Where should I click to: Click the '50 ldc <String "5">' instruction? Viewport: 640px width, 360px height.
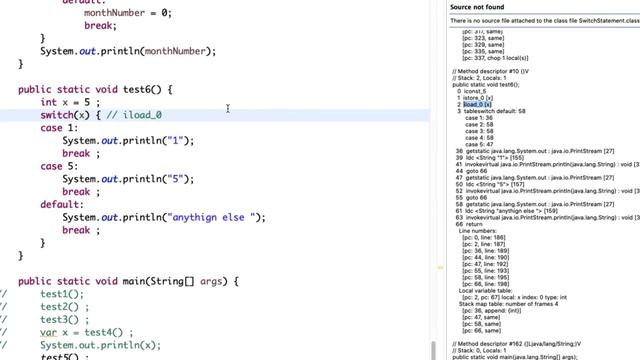490,184
